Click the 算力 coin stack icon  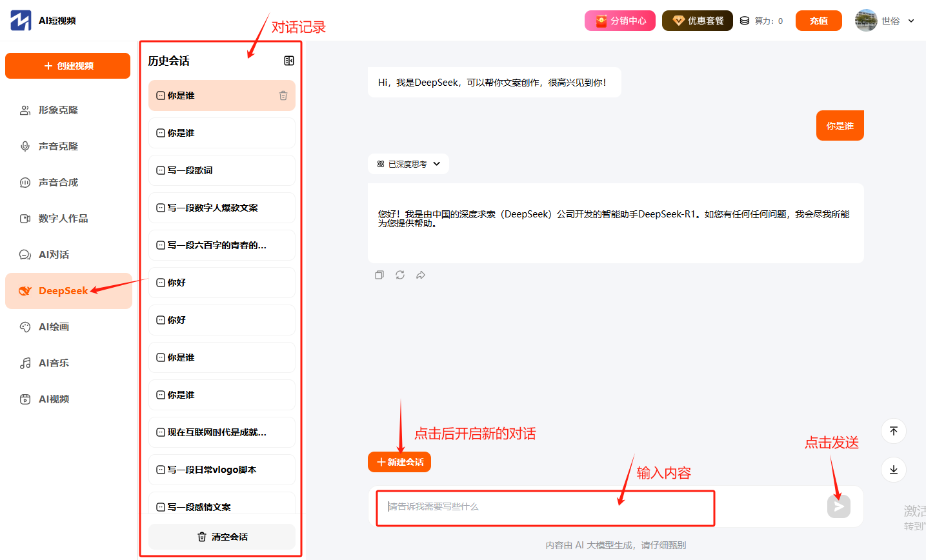pos(745,21)
